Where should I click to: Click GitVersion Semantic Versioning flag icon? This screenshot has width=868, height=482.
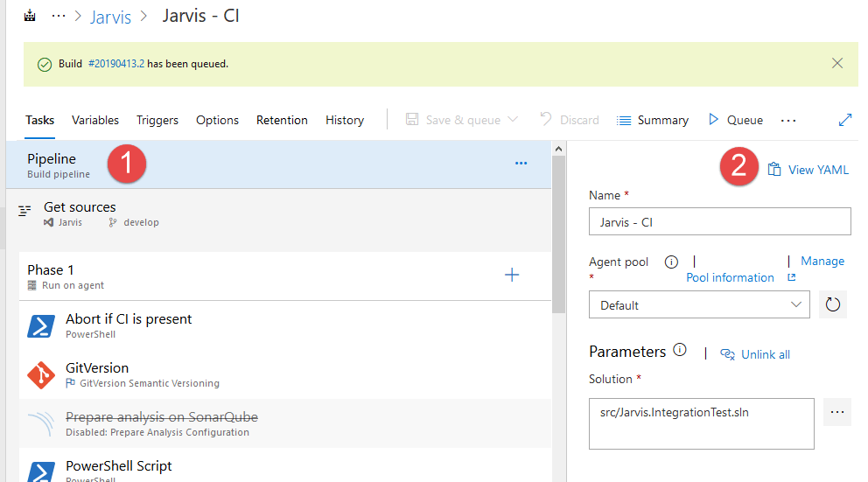coord(70,383)
